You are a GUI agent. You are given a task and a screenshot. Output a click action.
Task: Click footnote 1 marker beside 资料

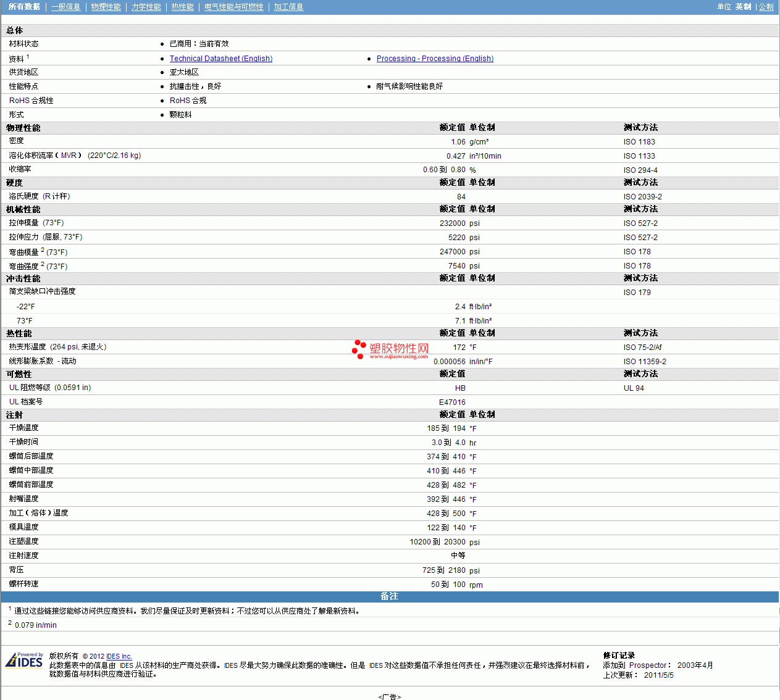28,57
